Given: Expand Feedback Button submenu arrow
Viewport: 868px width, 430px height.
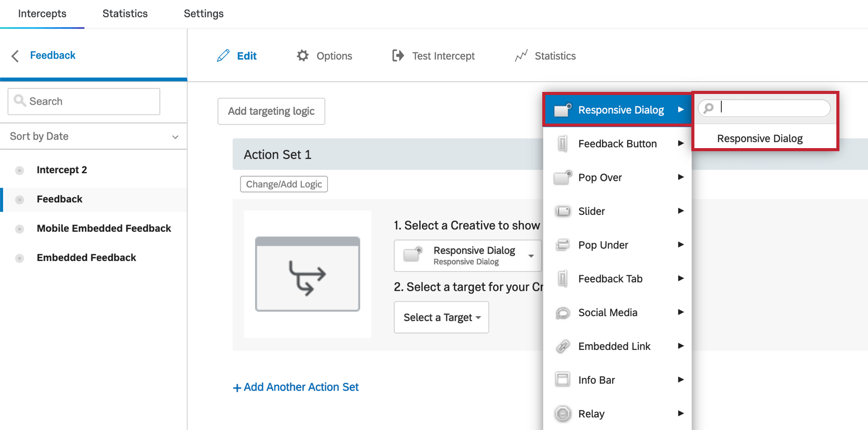Looking at the screenshot, I should pos(681,143).
